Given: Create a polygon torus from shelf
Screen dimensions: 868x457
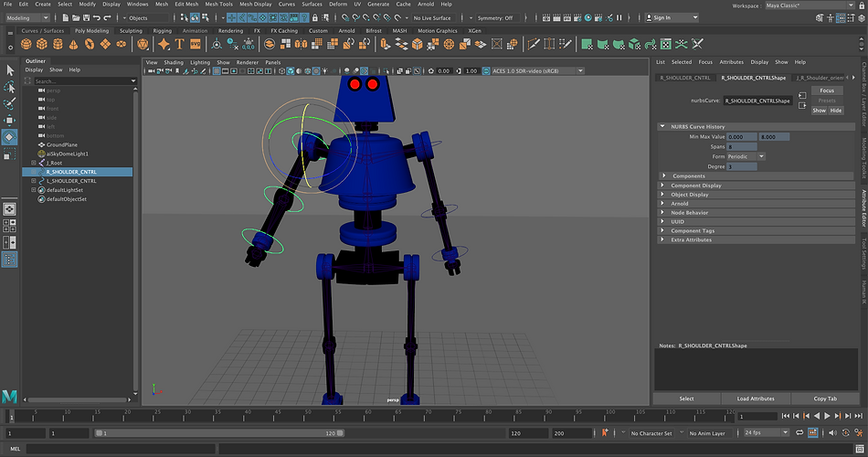Looking at the screenshot, I should [90, 44].
